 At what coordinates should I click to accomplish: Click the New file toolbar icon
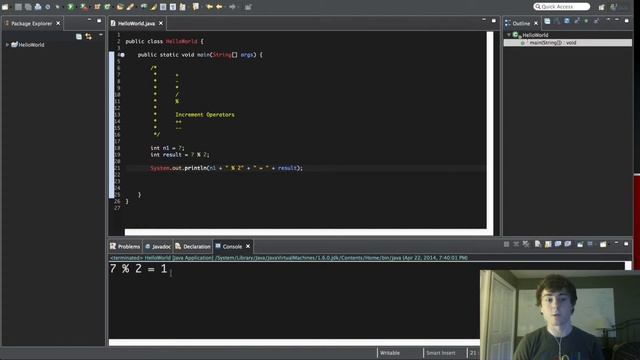tap(5, 7)
